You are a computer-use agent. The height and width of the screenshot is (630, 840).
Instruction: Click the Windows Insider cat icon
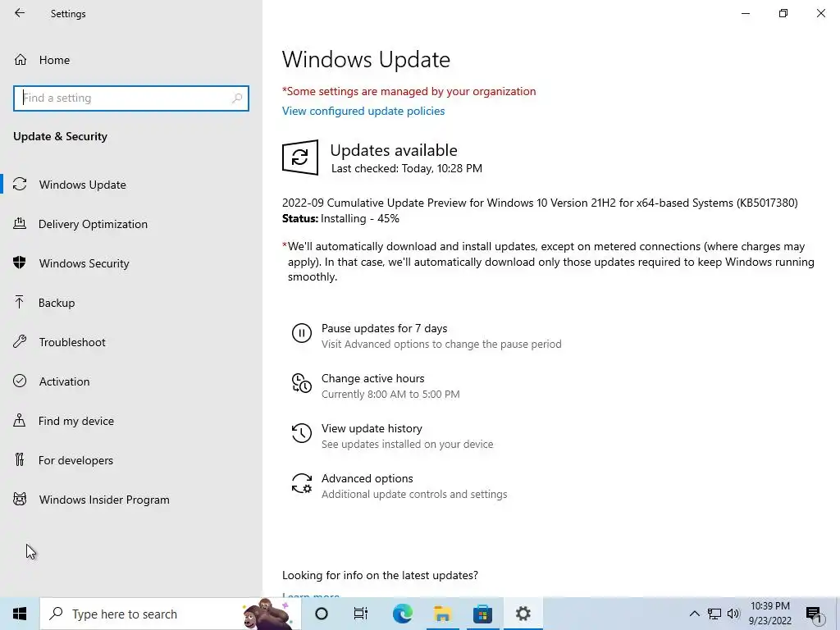(x=20, y=500)
